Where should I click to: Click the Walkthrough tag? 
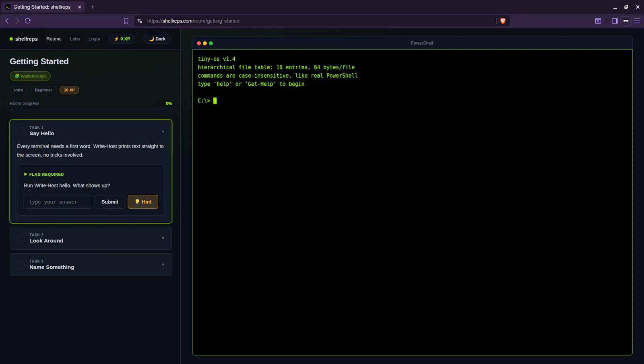[30, 76]
